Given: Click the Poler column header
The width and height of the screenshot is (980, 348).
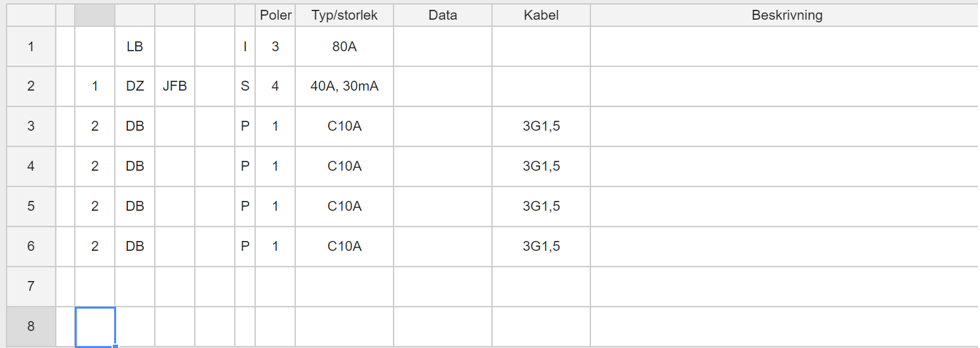Looking at the screenshot, I should point(276,15).
